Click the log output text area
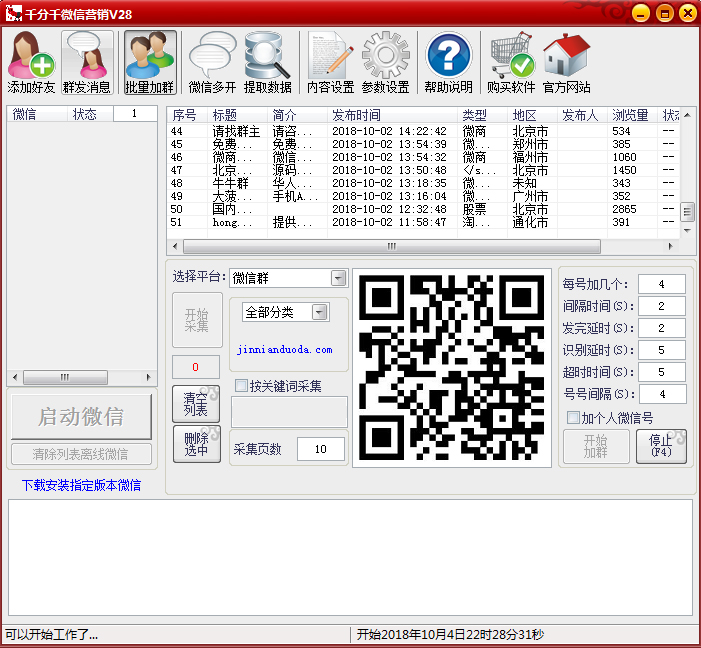Viewport: 701px width, 648px height. point(350,557)
